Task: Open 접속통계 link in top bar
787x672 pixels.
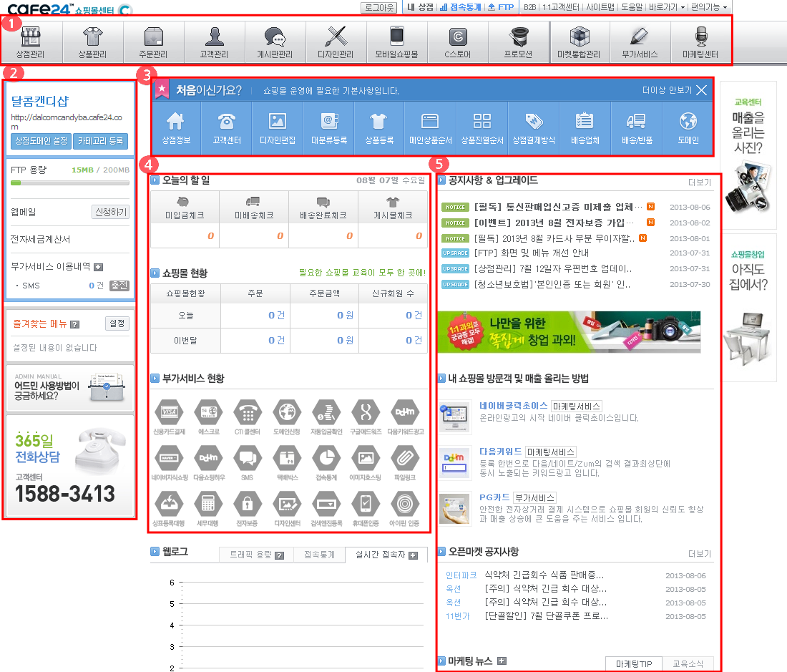Action: coord(461,7)
